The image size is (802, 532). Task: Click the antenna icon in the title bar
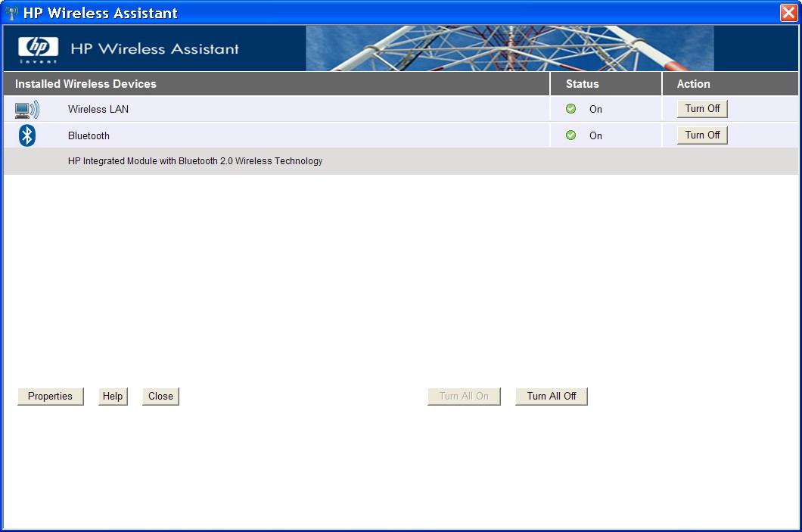12,13
